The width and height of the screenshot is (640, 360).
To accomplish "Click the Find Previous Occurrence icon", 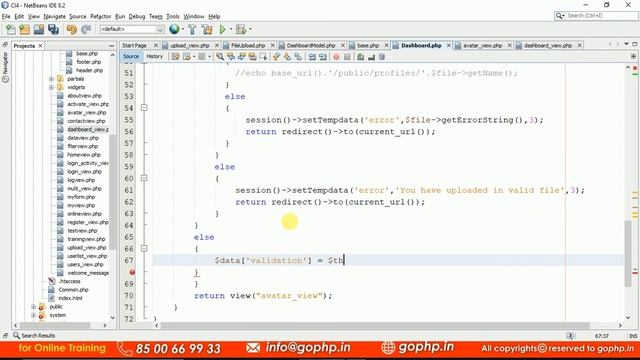I will [231, 57].
